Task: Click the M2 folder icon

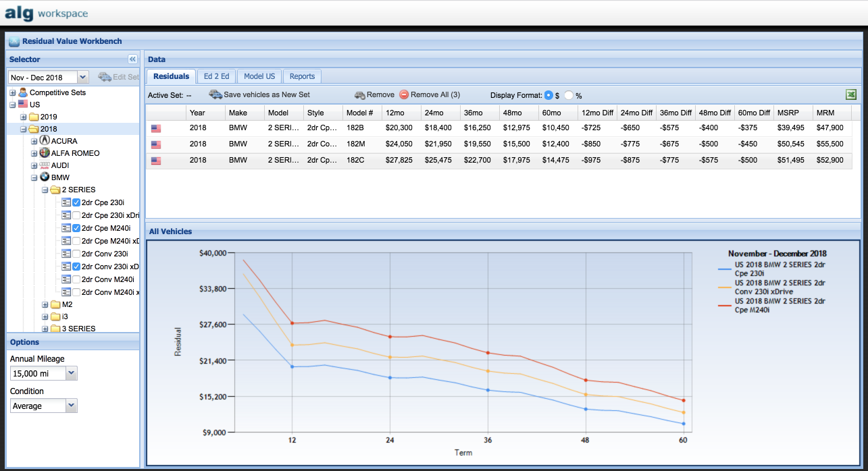Action: 56,304
